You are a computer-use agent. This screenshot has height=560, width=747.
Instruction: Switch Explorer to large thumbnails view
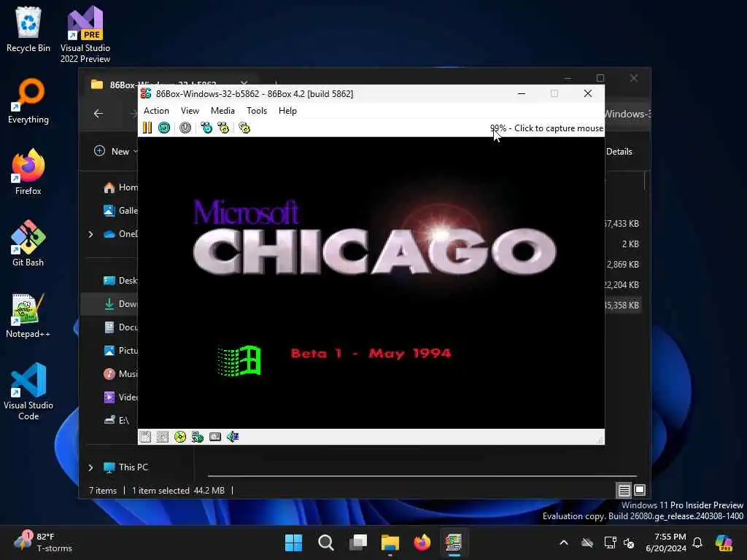click(640, 490)
